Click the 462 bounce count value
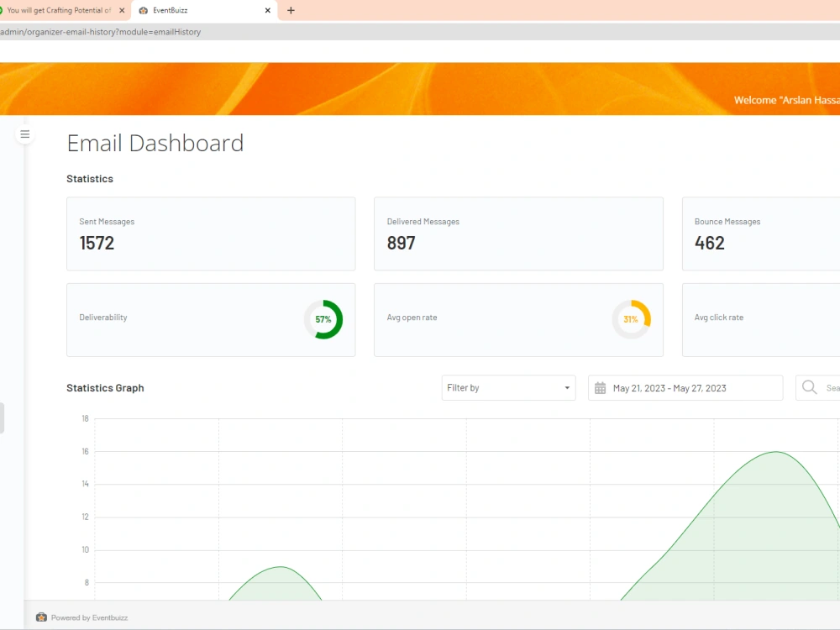Viewport: 840px width, 630px height. click(709, 244)
